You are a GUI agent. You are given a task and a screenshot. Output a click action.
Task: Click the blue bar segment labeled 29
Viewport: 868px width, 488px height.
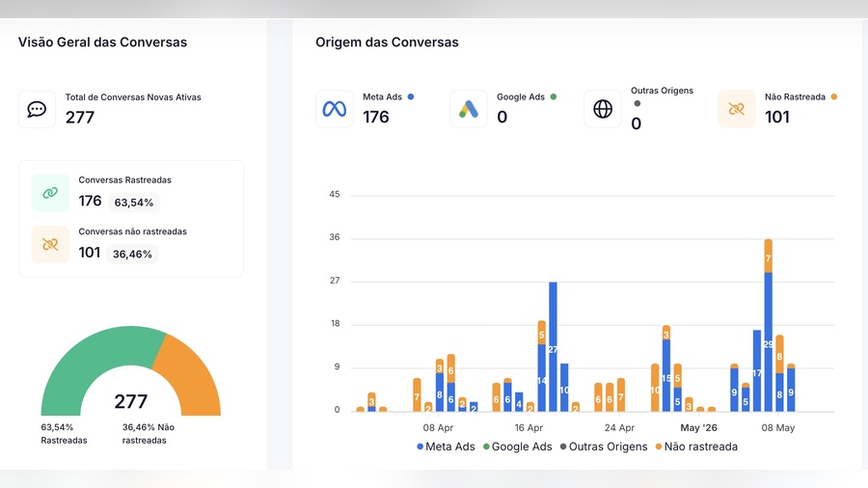[x=769, y=342]
